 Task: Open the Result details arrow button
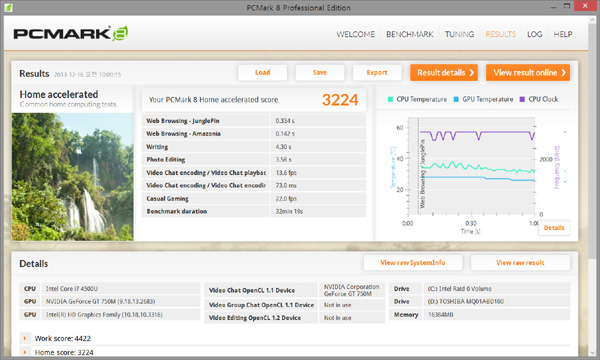click(444, 73)
